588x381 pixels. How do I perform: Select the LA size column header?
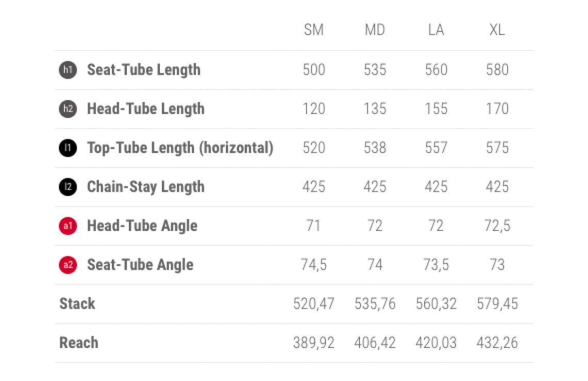[x=436, y=30]
